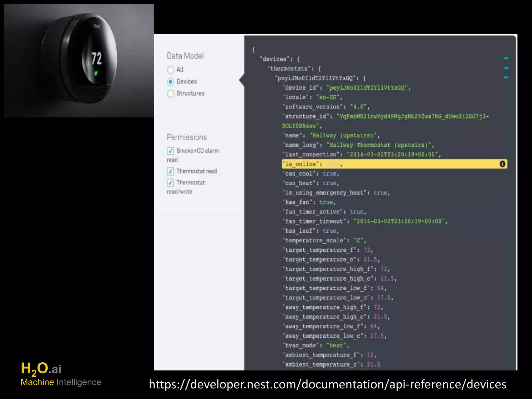Toggle the Thermostat read/write checkbox
The image size is (532, 399).
pyautogui.click(x=170, y=183)
